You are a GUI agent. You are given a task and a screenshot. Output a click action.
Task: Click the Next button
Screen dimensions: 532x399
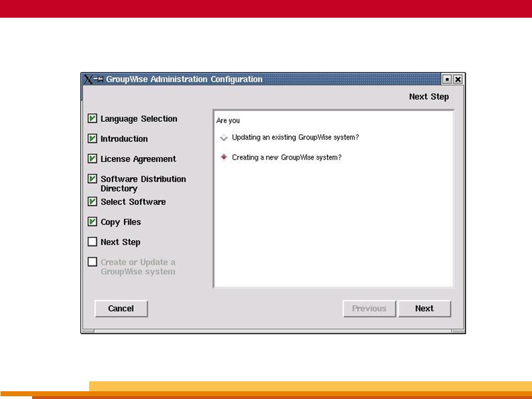[424, 309]
